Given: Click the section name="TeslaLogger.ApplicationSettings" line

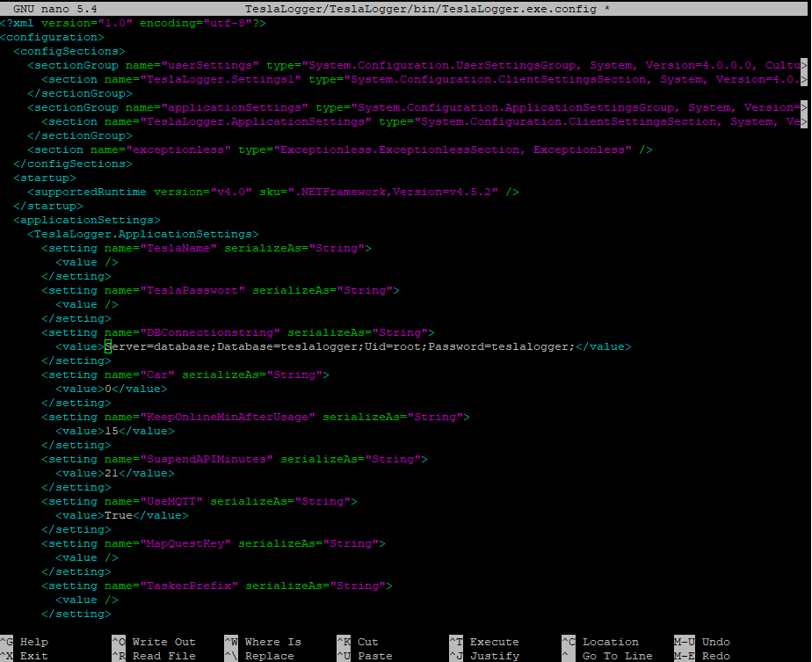Looking at the screenshot, I should point(424,121).
